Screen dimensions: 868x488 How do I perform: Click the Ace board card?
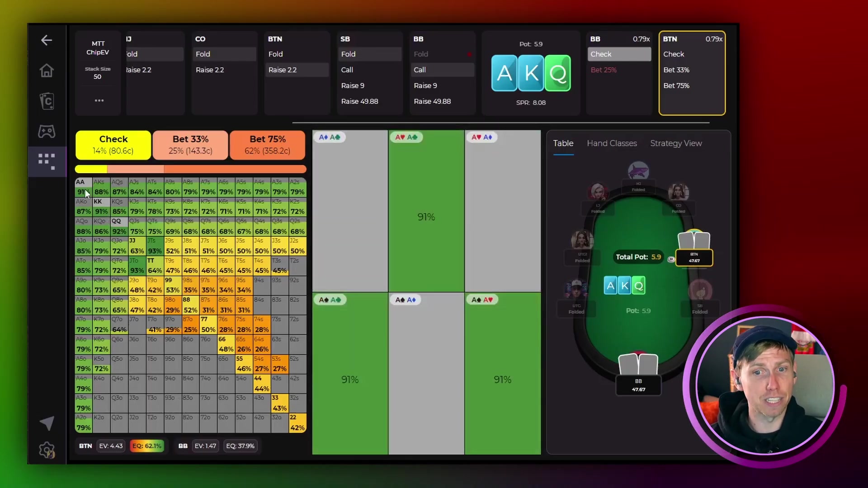[x=504, y=73]
